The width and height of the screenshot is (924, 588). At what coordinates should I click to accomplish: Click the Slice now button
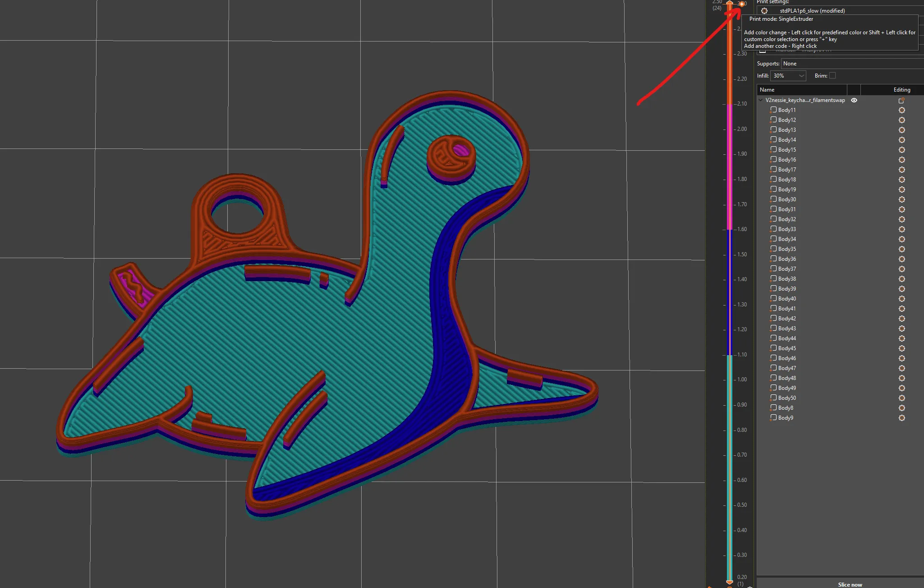pos(850,584)
